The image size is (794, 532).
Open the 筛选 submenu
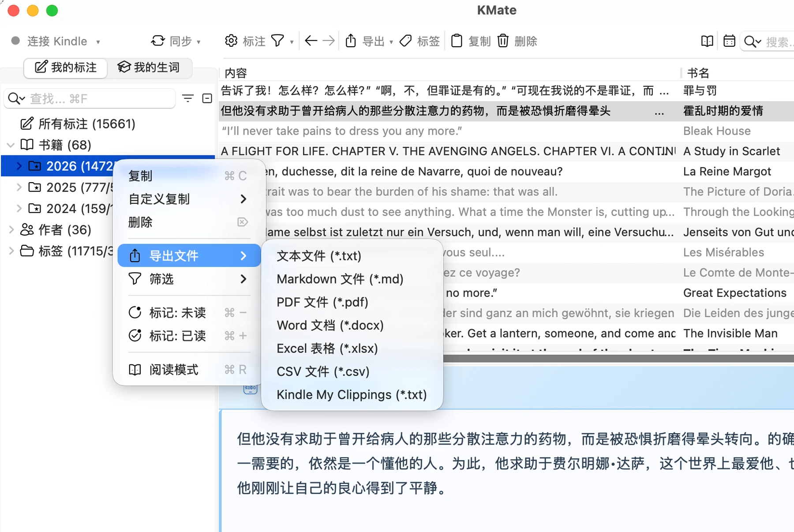pyautogui.click(x=189, y=279)
